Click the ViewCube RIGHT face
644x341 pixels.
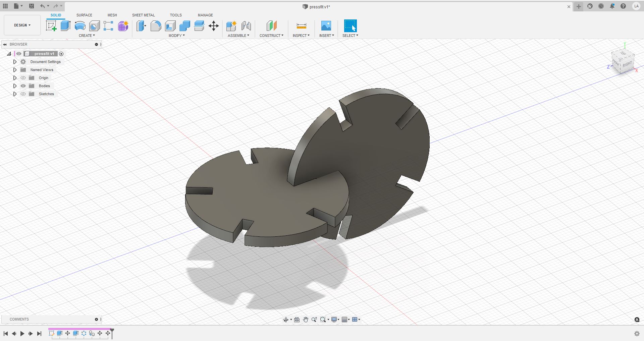click(627, 64)
